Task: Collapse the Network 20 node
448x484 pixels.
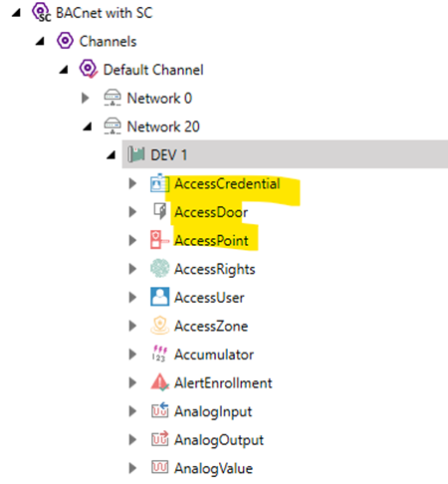Action: coord(88,126)
